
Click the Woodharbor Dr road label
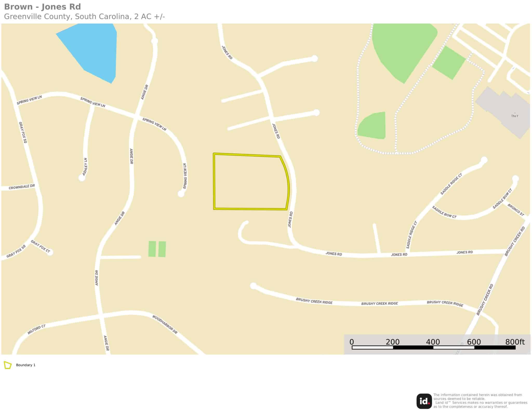click(x=165, y=325)
